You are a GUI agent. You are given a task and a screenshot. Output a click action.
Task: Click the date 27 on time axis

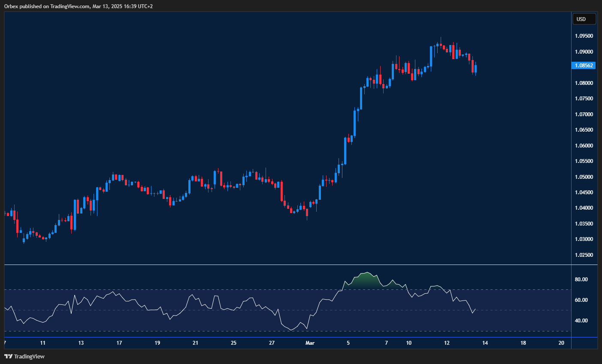pyautogui.click(x=271, y=343)
